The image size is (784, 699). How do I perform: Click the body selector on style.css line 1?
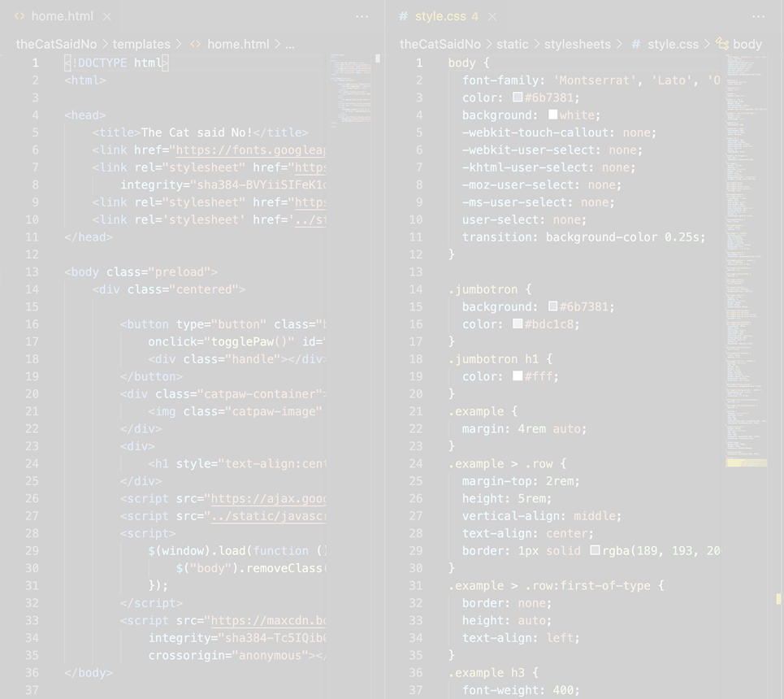461,63
